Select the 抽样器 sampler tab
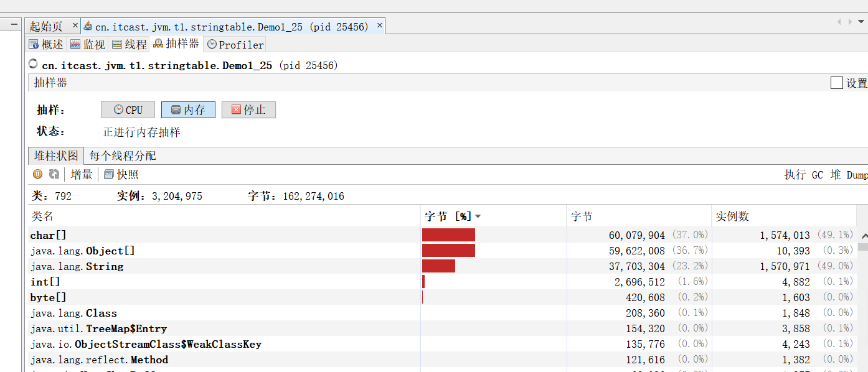This screenshot has height=372, width=868. (x=176, y=44)
